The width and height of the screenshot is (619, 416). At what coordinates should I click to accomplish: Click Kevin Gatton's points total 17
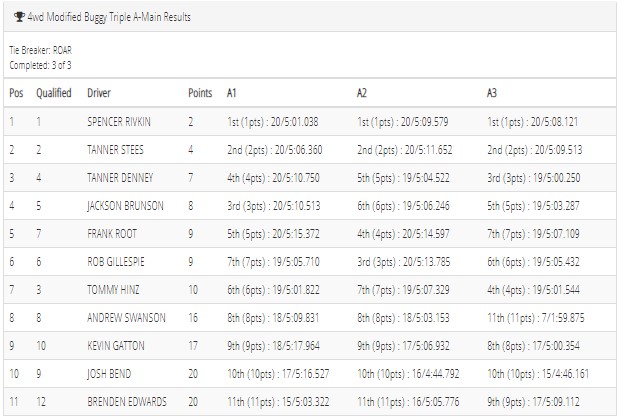(193, 346)
